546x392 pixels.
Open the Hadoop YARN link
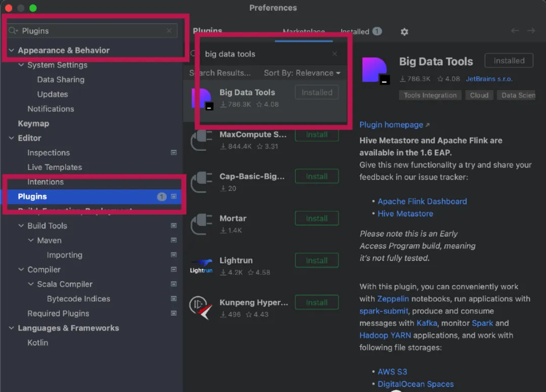tap(385, 335)
